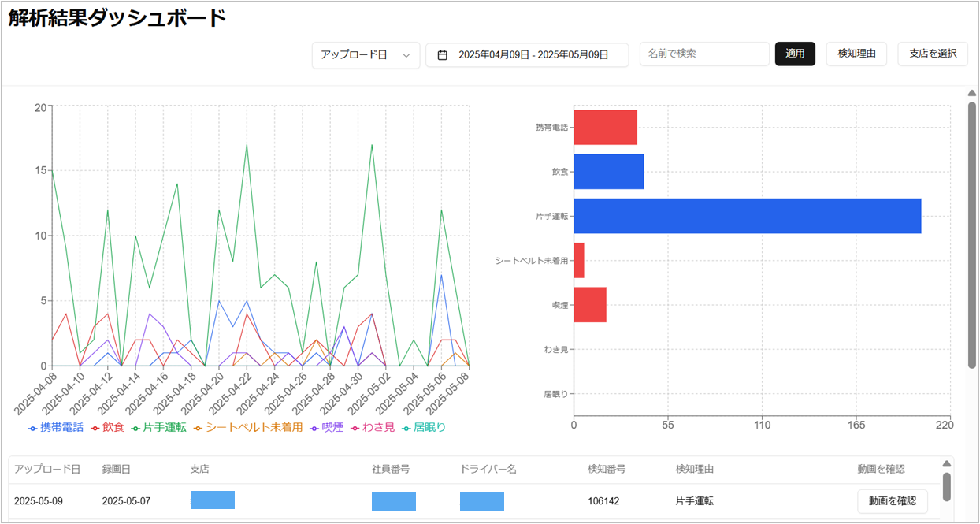Focus the 名前で検索 search field
The width and height of the screenshot is (980, 524).
pyautogui.click(x=704, y=54)
